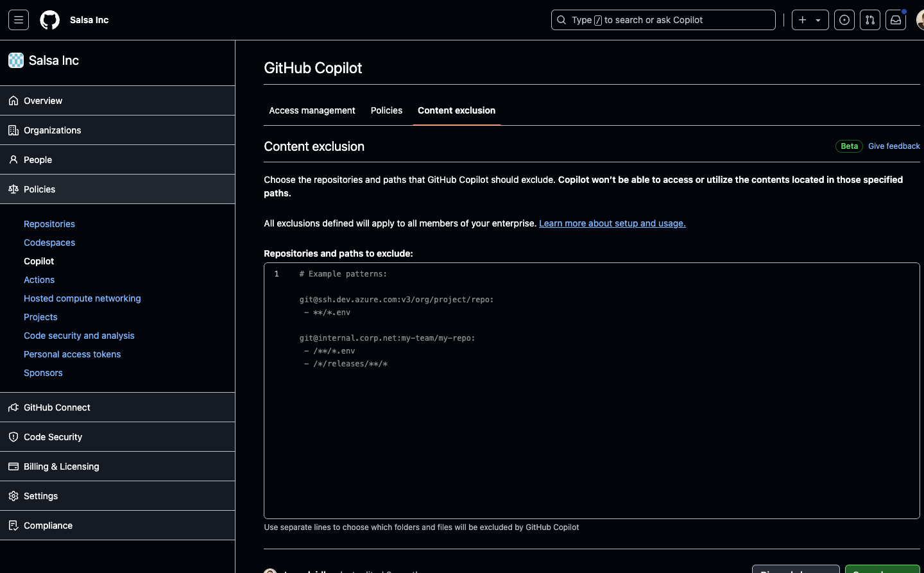Click the GitHub Copilot page heading

313,68
